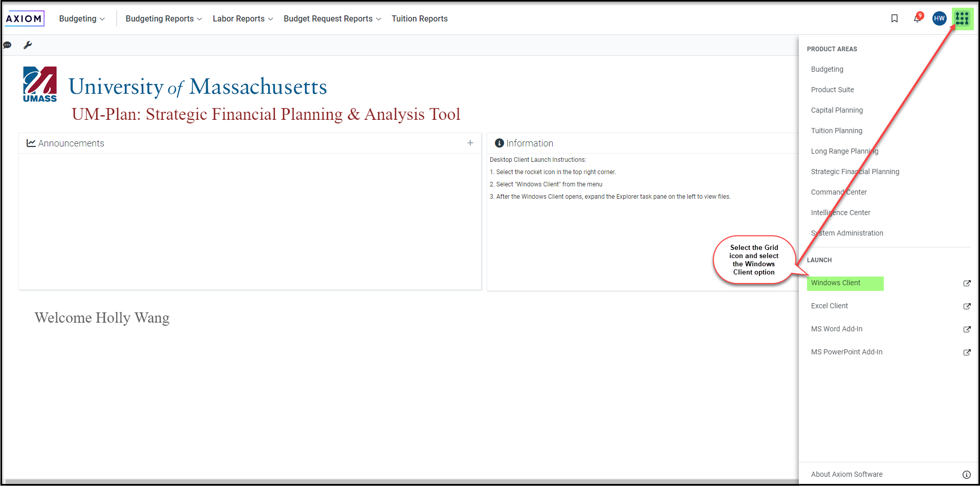Screen dimensions: 980x486
Task: Click external-link icon beside Excel Client
Action: (x=967, y=306)
